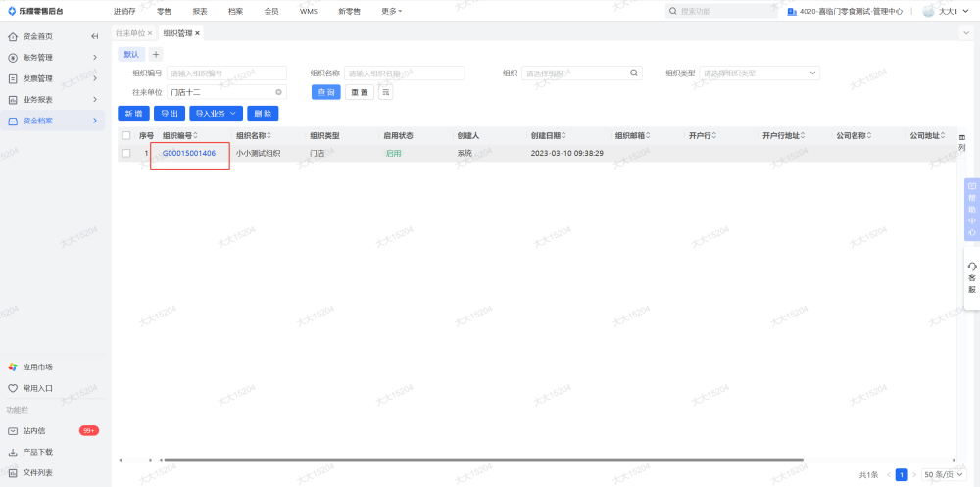Focus 搜索功能 search box
This screenshot has width=980, height=487.
pos(722,11)
